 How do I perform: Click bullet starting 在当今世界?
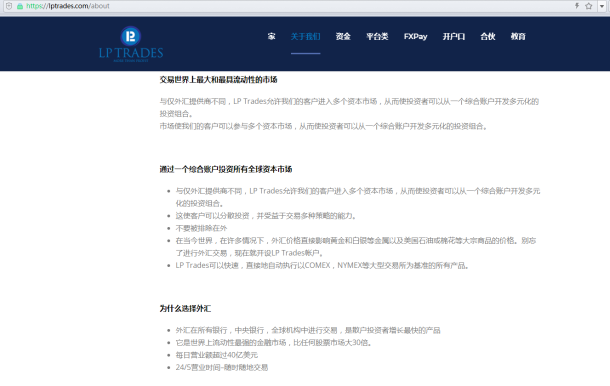click(x=356, y=247)
